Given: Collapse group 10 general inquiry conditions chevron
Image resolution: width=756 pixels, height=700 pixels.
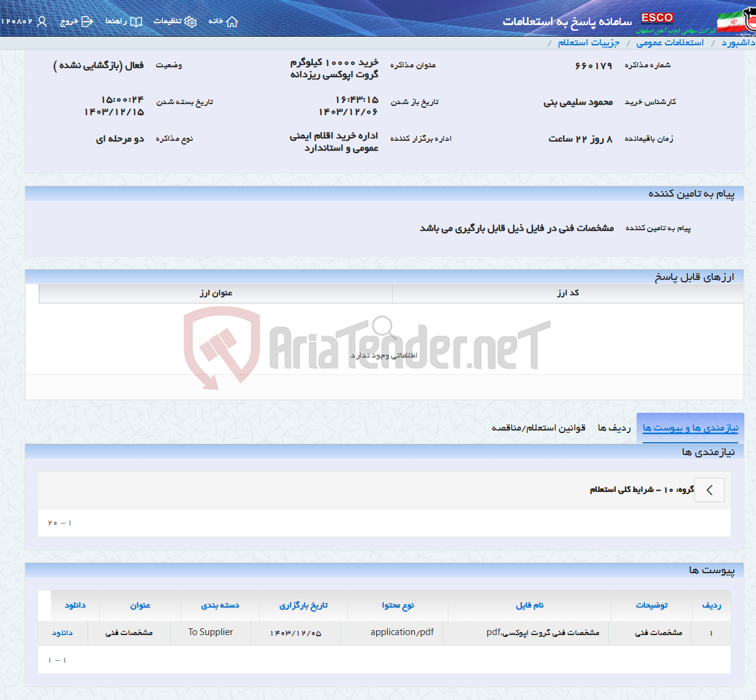Looking at the screenshot, I should click(709, 490).
